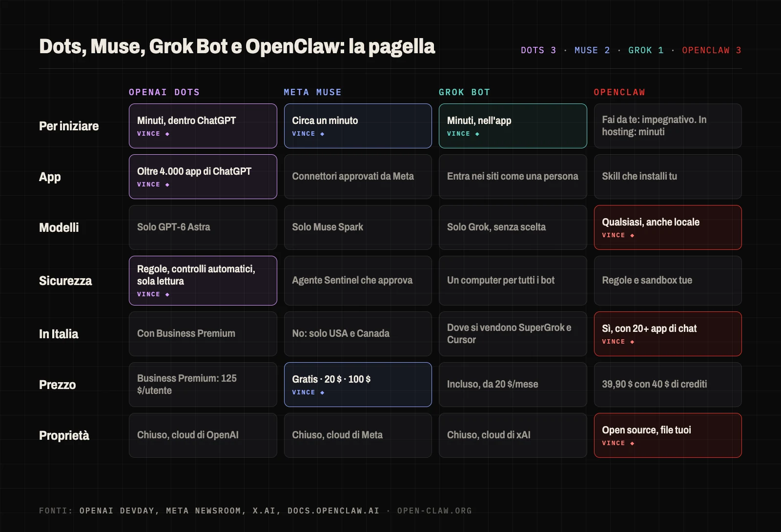Click the 'Sicurezza' row label

tap(65, 281)
